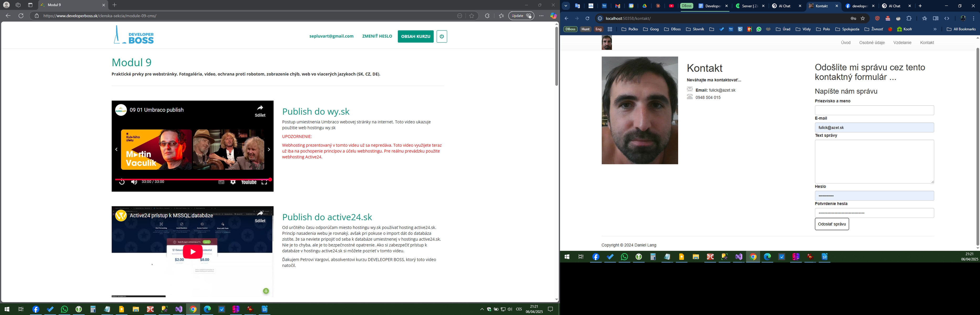Focus the Priezvisko a meno field
The height and width of the screenshot is (315, 980).
click(x=874, y=110)
